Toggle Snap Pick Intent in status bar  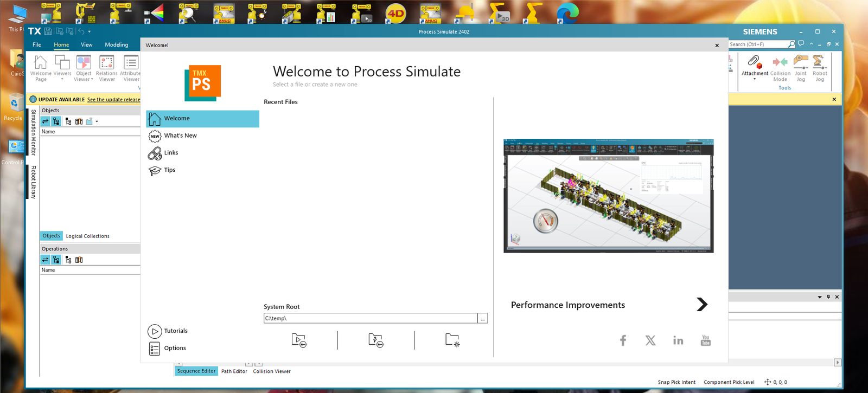[676, 382]
